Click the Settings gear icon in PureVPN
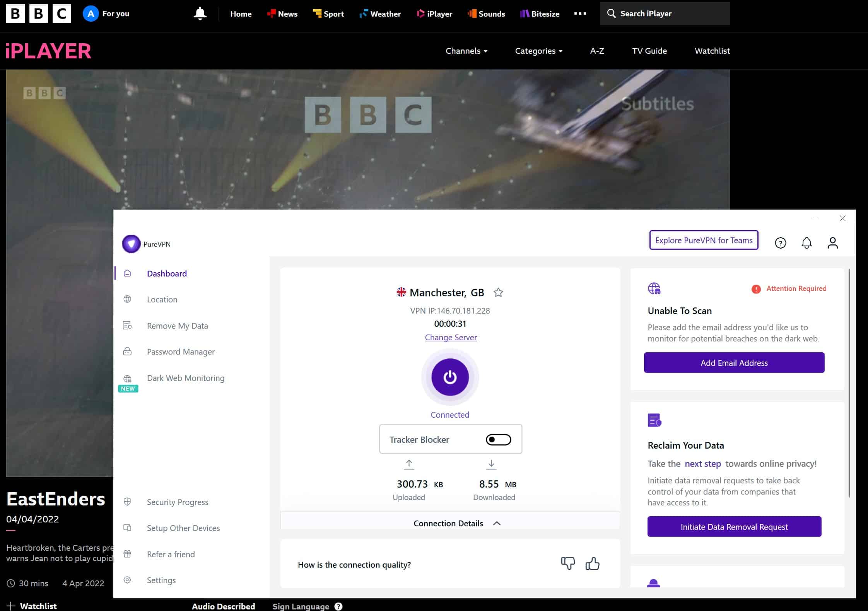 pyautogui.click(x=127, y=580)
